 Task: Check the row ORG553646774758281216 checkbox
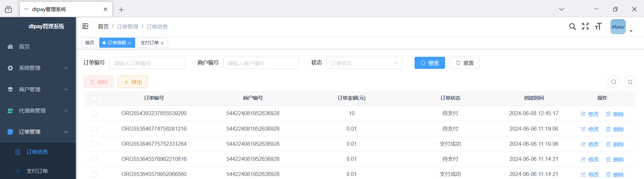pyautogui.click(x=94, y=129)
